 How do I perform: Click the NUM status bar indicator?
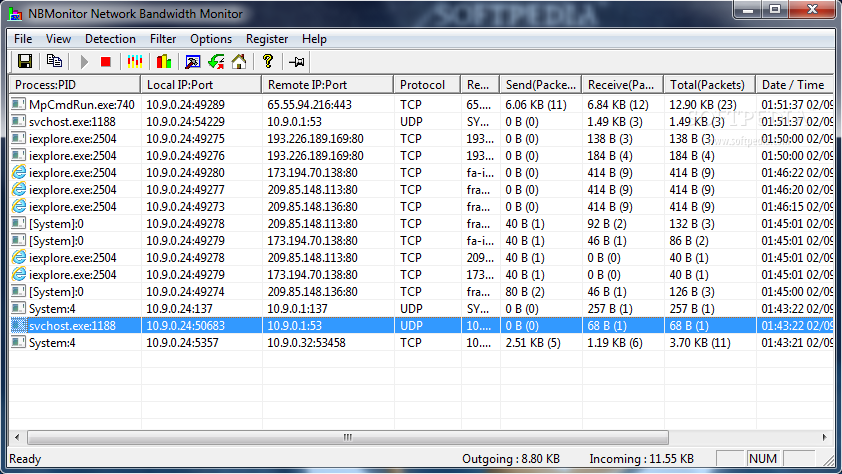pos(763,459)
